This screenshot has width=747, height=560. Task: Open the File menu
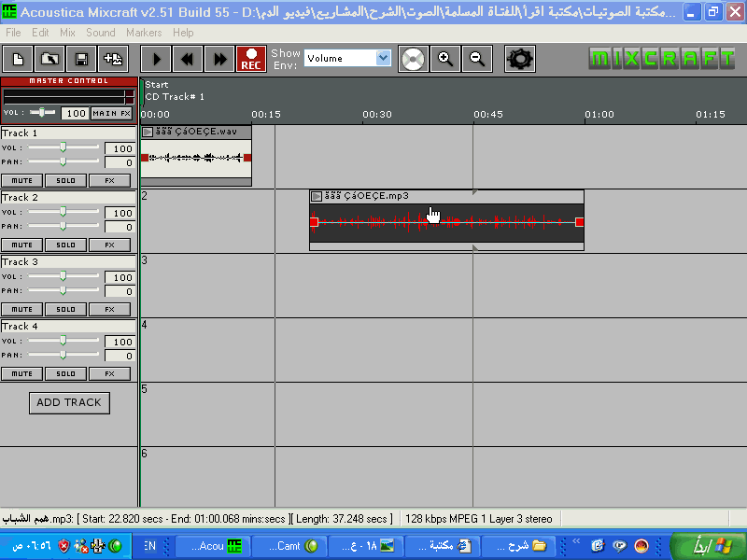point(13,33)
